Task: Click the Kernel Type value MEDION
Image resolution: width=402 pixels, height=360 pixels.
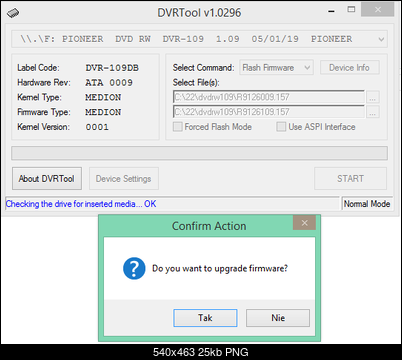Action: coord(103,97)
